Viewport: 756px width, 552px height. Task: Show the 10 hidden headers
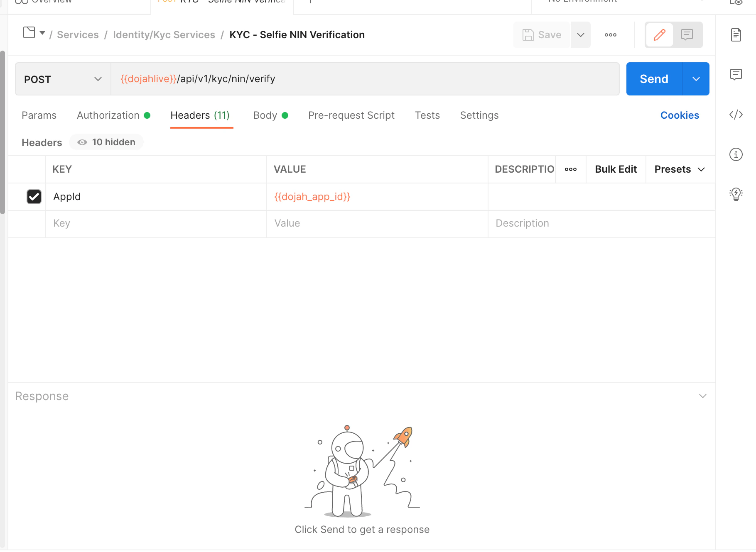point(106,142)
